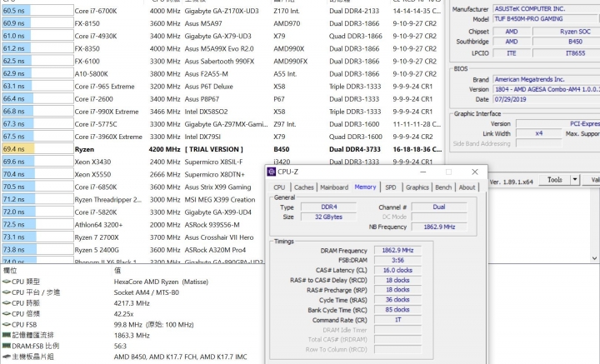Screen dimensions: 600x364
Task: Click the 值 column header
Action: (117, 271)
